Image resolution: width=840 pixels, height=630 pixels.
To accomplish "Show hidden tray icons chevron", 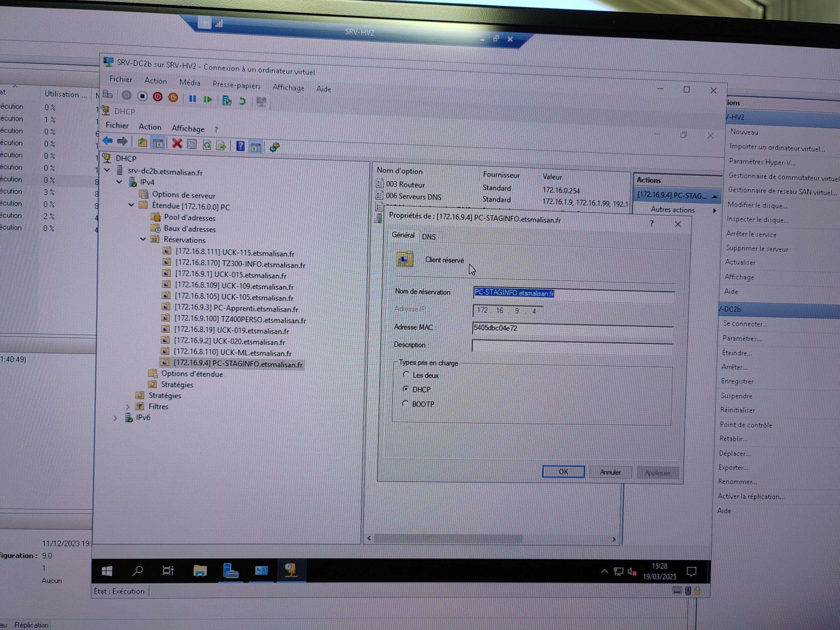I will 604,571.
